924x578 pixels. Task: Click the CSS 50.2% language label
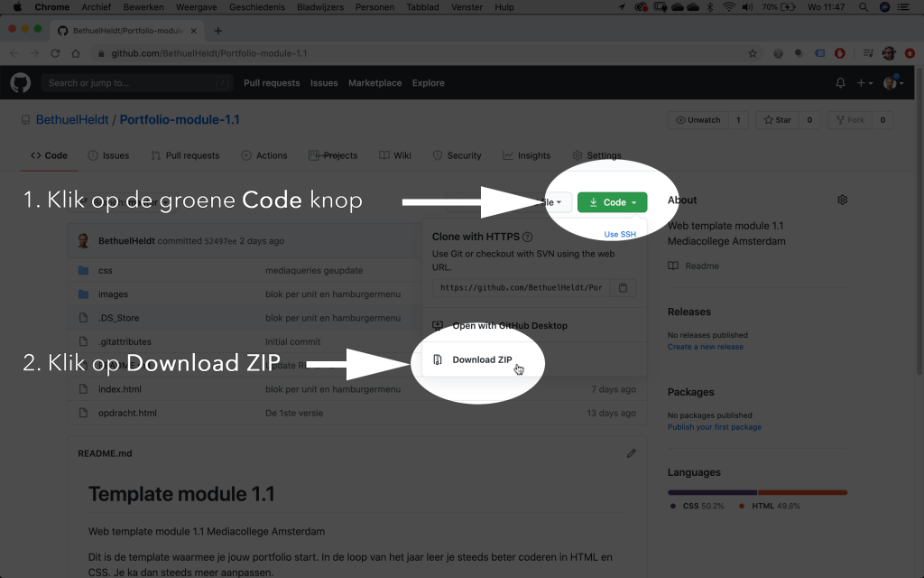[x=698, y=506]
